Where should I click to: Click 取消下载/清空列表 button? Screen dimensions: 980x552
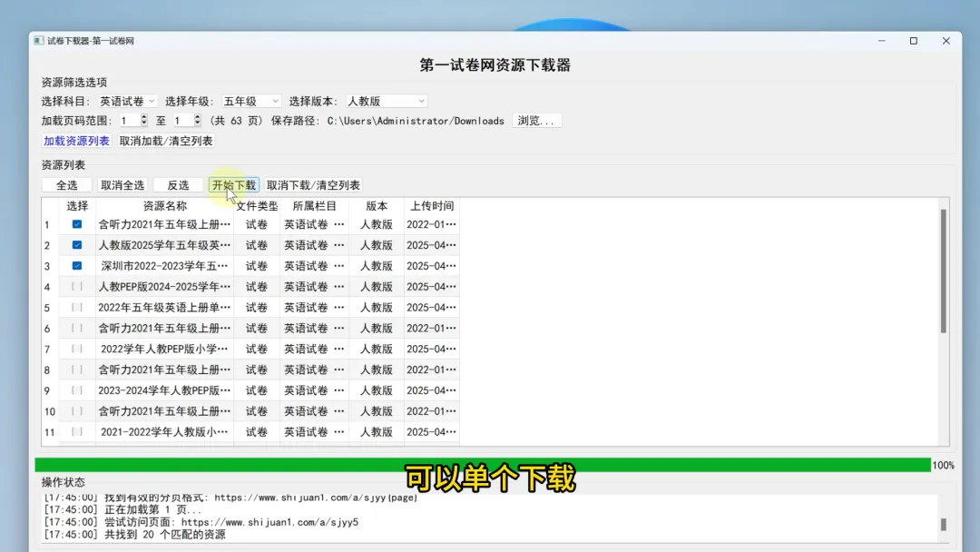tap(313, 185)
